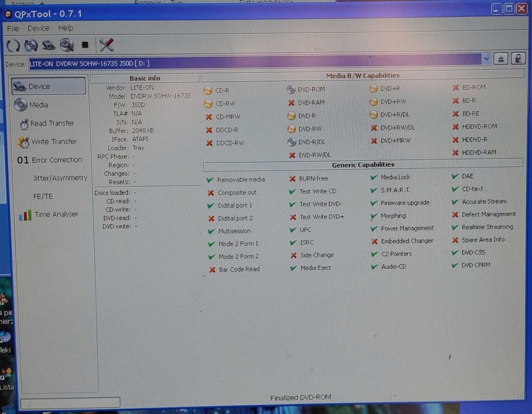The width and height of the screenshot is (532, 414).
Task: Open the FE/TE sidebar tab
Action: 43,196
